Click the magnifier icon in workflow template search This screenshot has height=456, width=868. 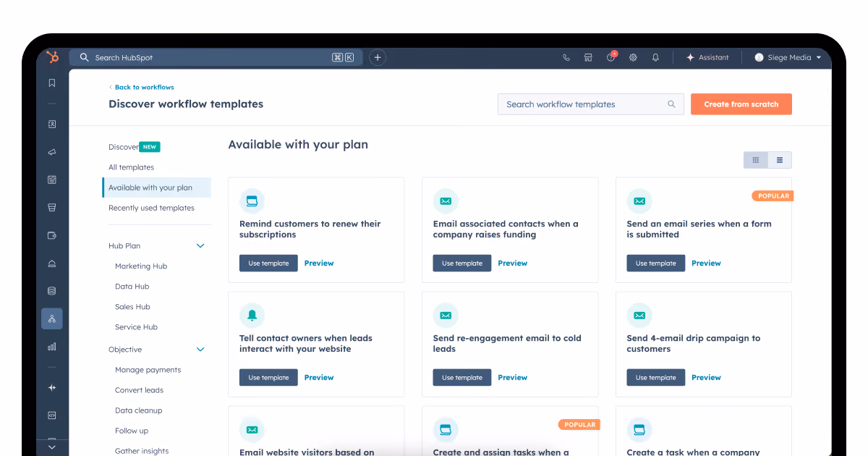point(671,104)
